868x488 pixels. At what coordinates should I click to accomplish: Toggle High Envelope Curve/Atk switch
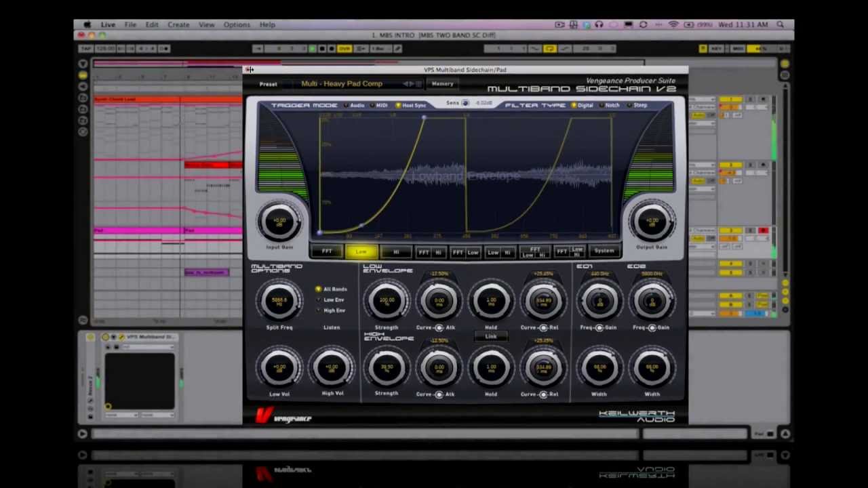[x=439, y=394]
